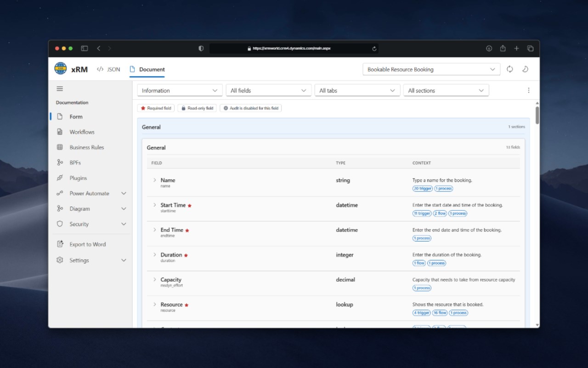Click the scrollbar down arrow
The height and width of the screenshot is (368, 588).
(537, 325)
